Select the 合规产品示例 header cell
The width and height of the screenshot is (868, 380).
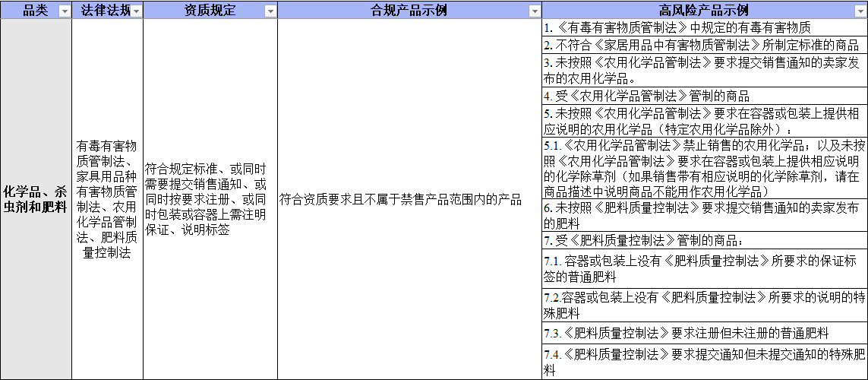409,11
